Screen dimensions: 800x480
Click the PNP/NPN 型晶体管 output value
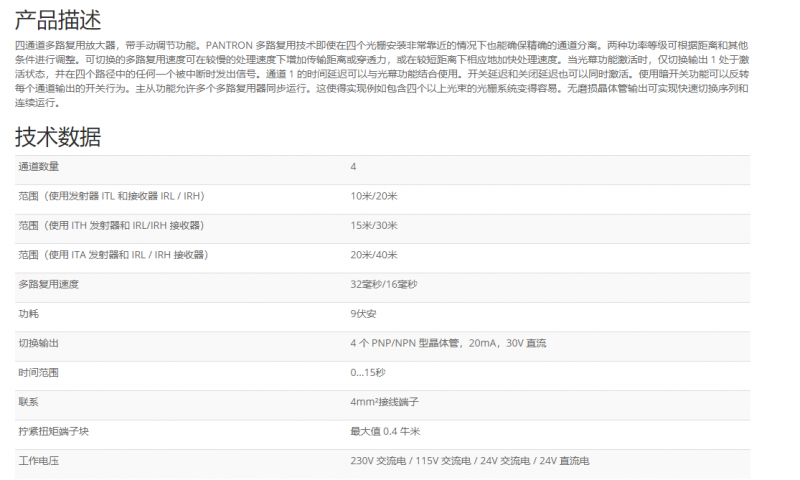(448, 343)
